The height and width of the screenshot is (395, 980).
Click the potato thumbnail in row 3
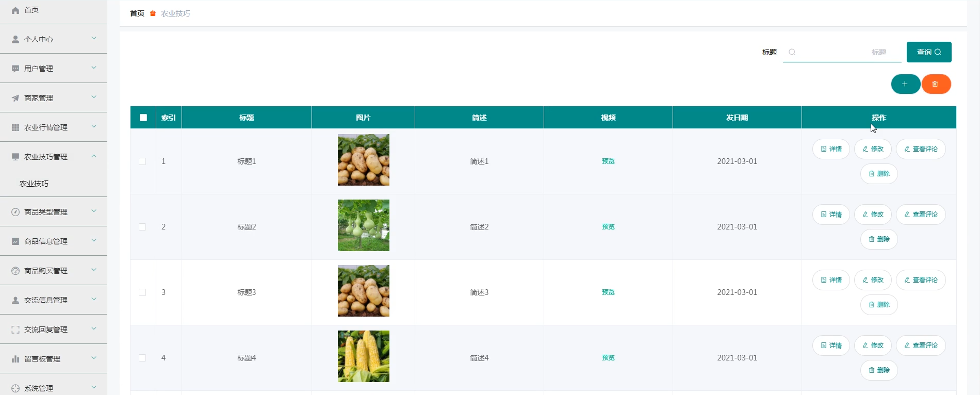364,291
